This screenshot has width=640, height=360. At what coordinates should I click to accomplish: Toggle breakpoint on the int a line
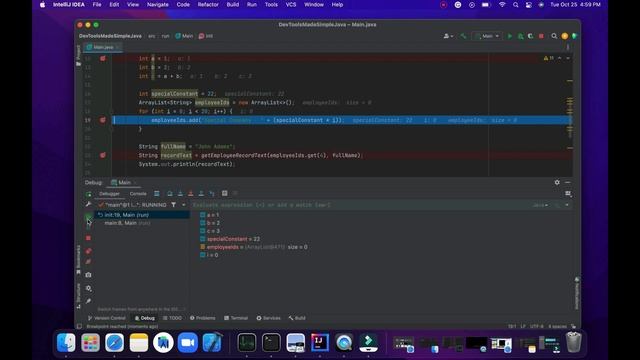click(103, 58)
